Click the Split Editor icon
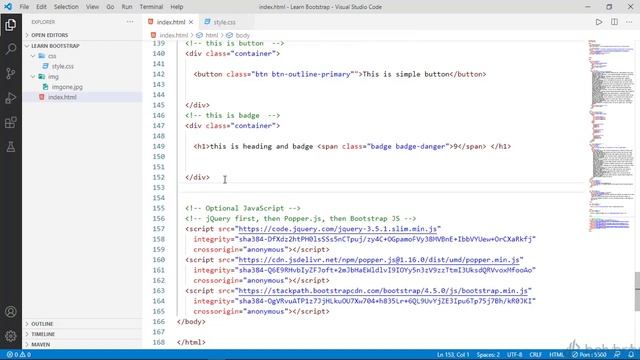The height and width of the screenshot is (360, 640). pos(614,22)
